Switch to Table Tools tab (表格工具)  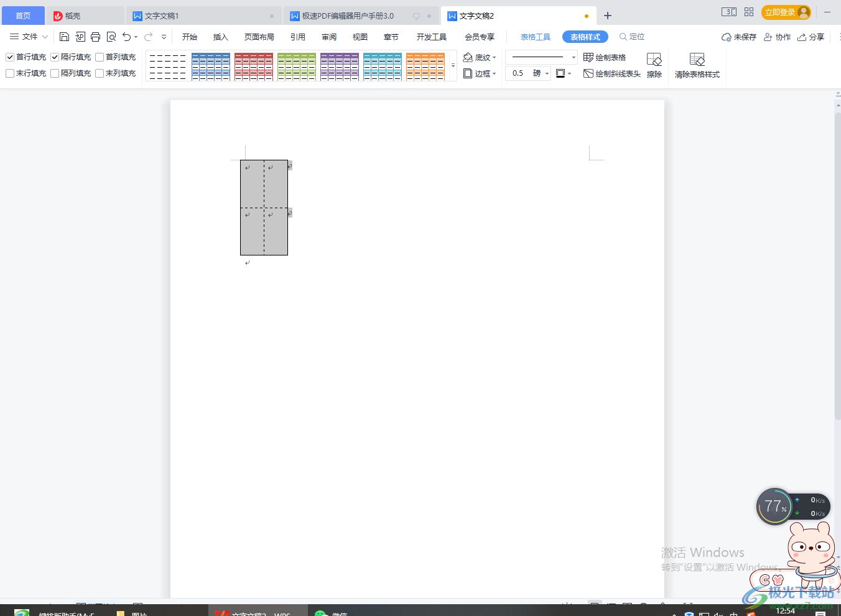(536, 37)
